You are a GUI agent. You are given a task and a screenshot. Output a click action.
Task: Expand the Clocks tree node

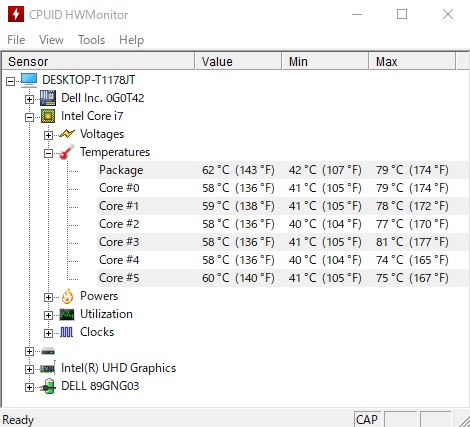(x=48, y=333)
